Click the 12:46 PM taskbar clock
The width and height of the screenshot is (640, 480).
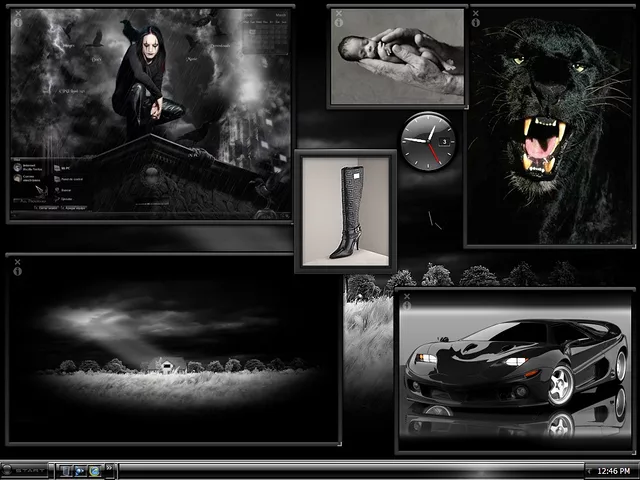pyautogui.click(x=614, y=470)
